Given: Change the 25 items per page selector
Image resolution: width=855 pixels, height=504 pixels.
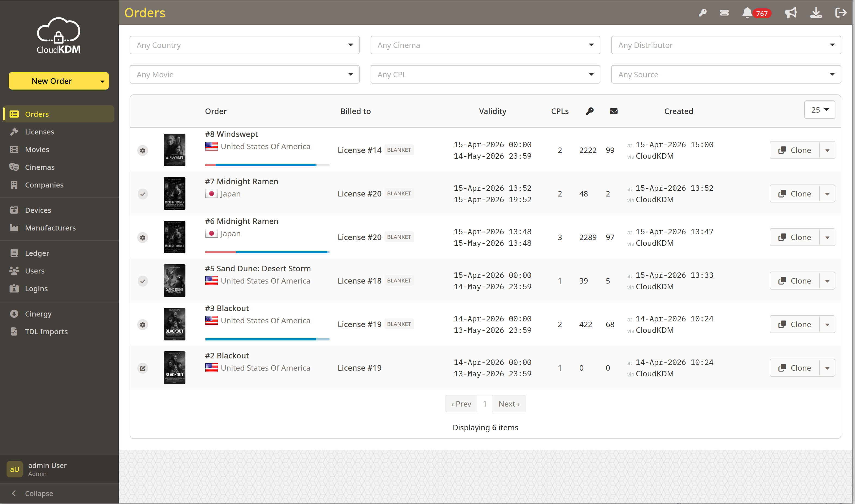Looking at the screenshot, I should pyautogui.click(x=819, y=110).
